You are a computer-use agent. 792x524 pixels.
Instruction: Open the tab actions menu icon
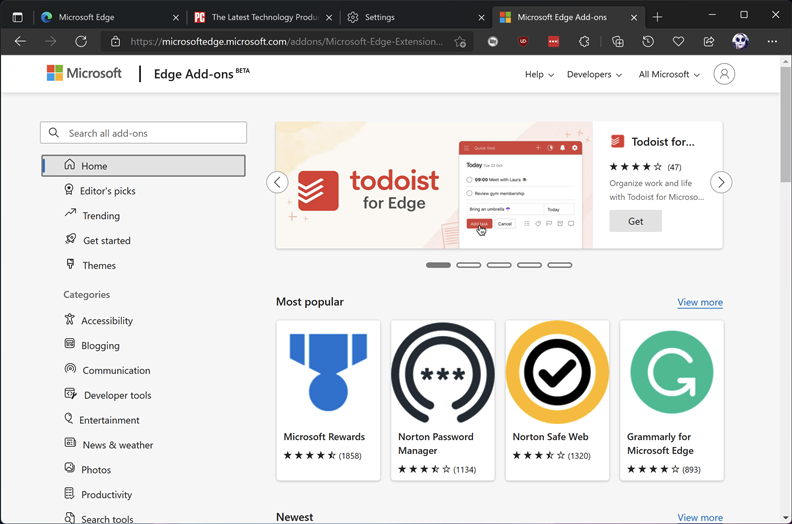[x=18, y=17]
